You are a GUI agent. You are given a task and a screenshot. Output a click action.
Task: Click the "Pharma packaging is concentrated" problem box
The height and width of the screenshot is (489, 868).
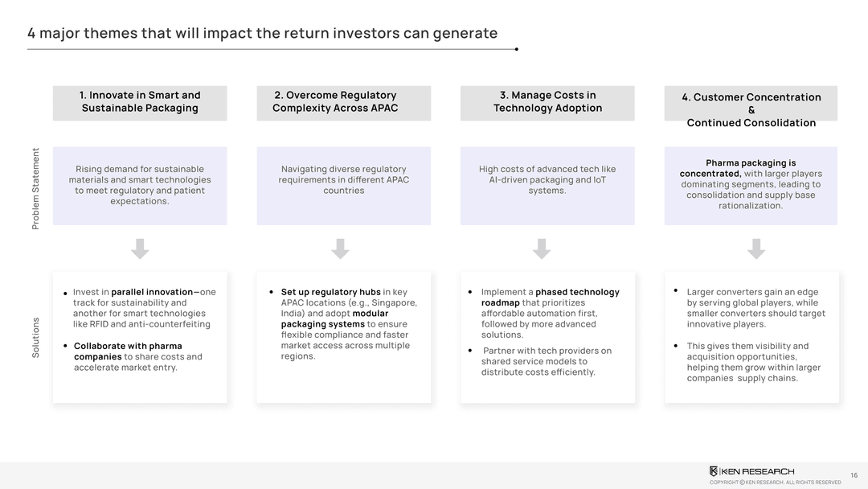point(751,186)
